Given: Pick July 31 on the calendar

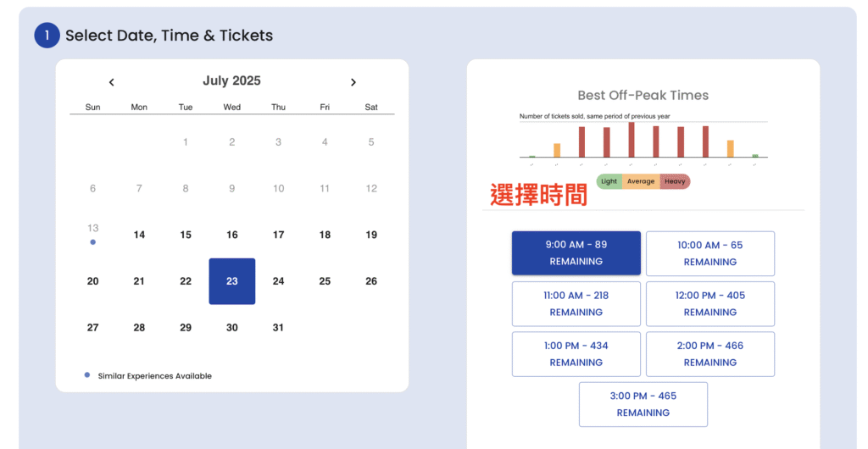Looking at the screenshot, I should coord(278,327).
